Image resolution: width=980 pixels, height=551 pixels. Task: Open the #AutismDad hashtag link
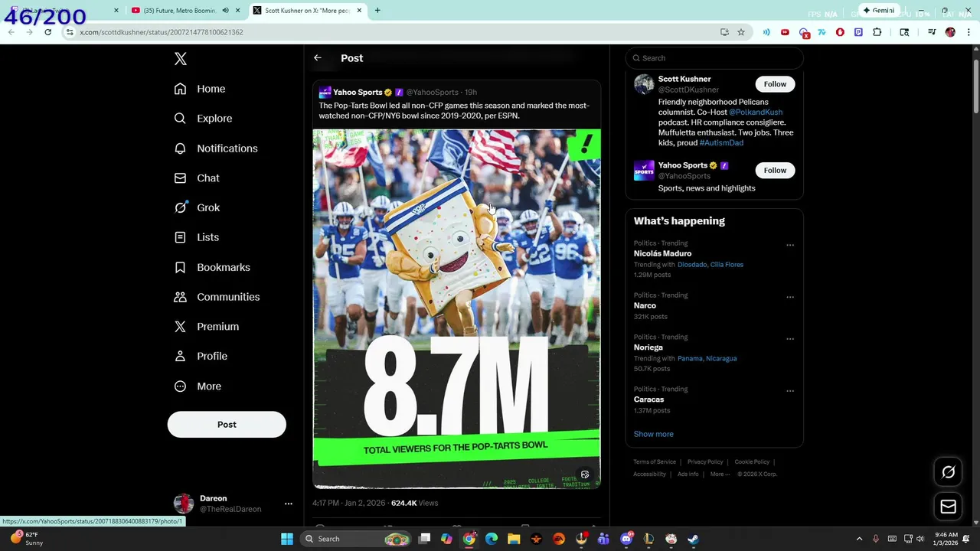pyautogui.click(x=721, y=143)
